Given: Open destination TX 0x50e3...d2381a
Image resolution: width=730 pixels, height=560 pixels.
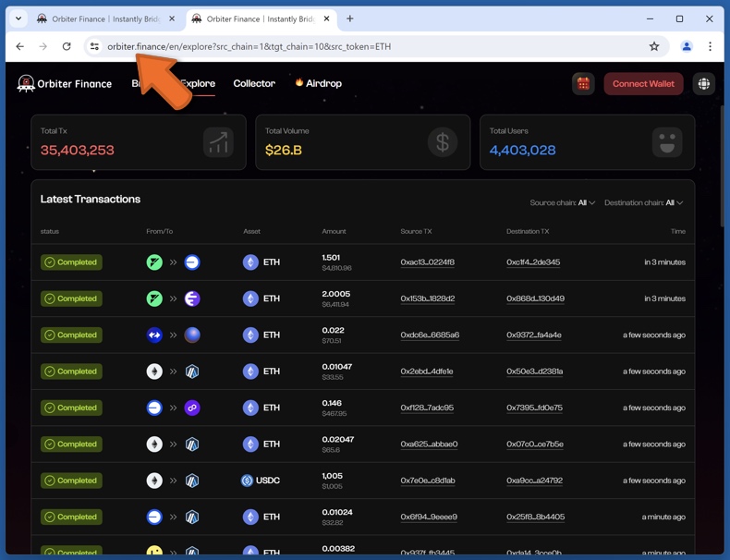Looking at the screenshot, I should pyautogui.click(x=534, y=371).
